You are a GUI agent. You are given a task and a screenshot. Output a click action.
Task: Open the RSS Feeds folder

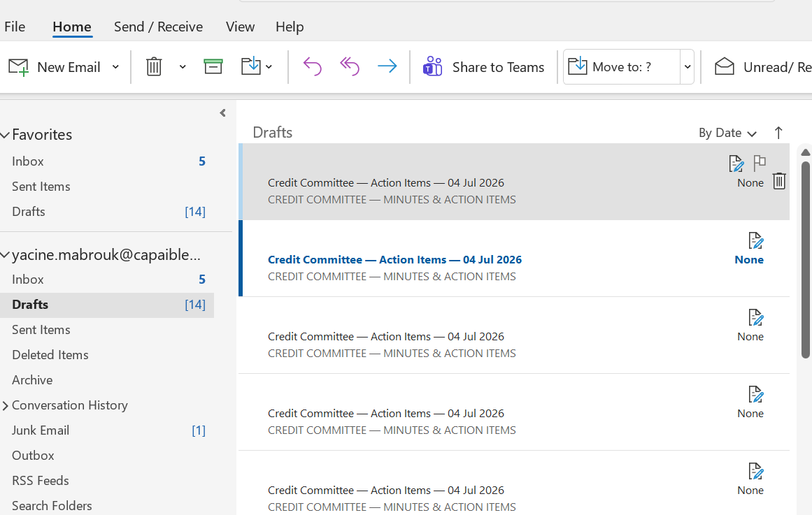[107, 481]
